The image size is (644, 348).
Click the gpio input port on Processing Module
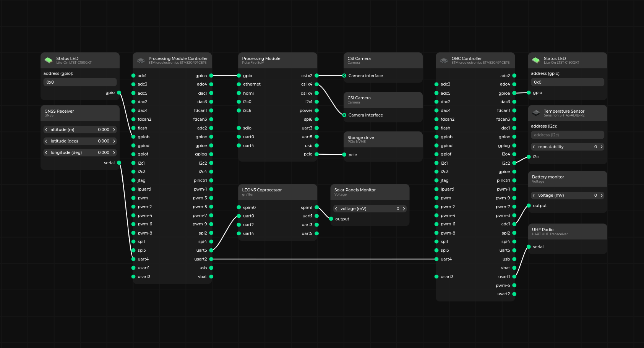[239, 76]
